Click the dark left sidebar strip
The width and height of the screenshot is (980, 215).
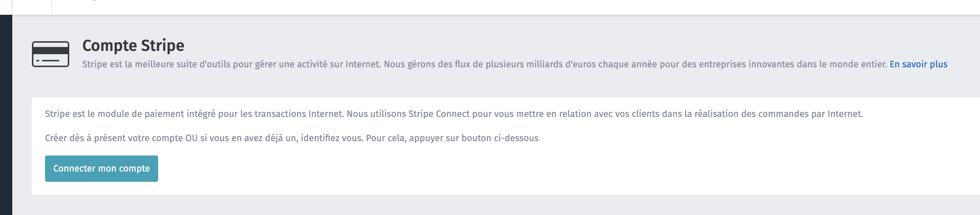tap(6, 115)
